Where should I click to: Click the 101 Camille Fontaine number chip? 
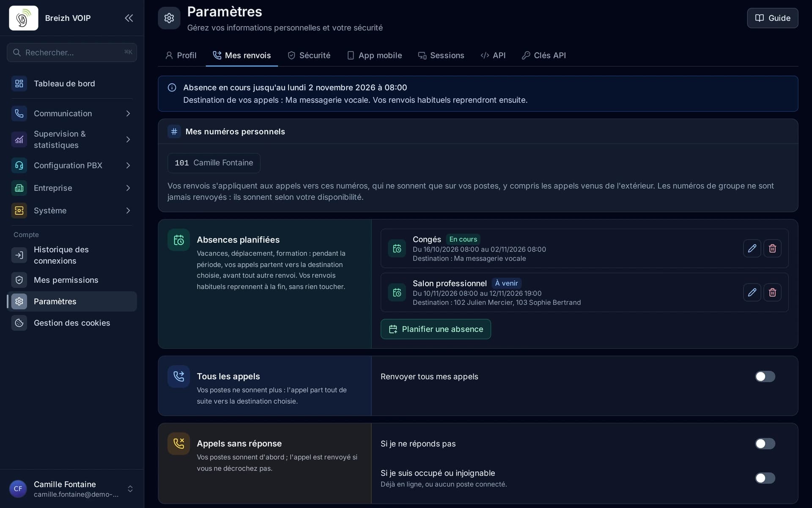coord(214,163)
